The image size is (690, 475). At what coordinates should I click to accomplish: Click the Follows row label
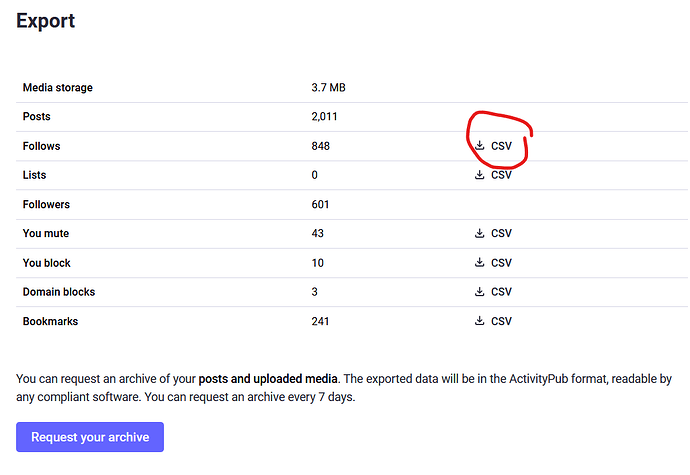pyautogui.click(x=41, y=146)
